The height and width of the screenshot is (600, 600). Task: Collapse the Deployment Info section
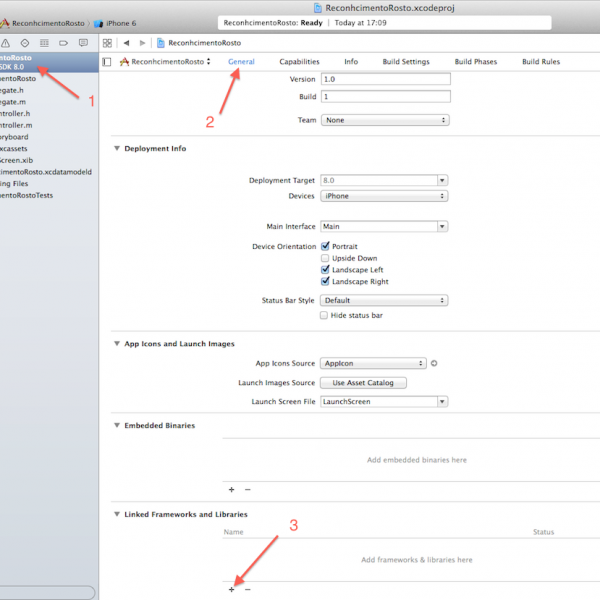click(117, 148)
